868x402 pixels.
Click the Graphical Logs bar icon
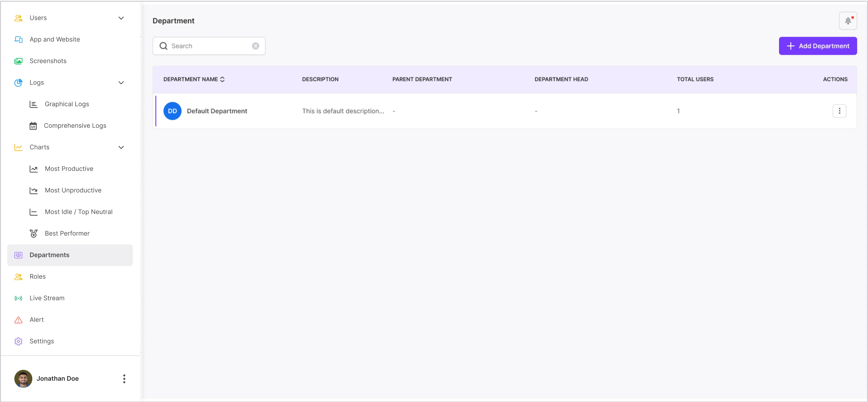(33, 104)
